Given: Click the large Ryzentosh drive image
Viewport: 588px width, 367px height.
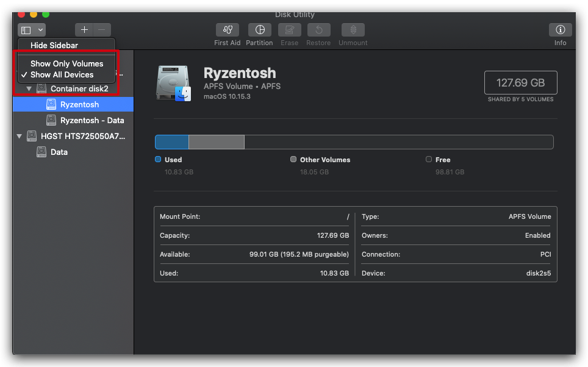Looking at the screenshot, I should [174, 84].
